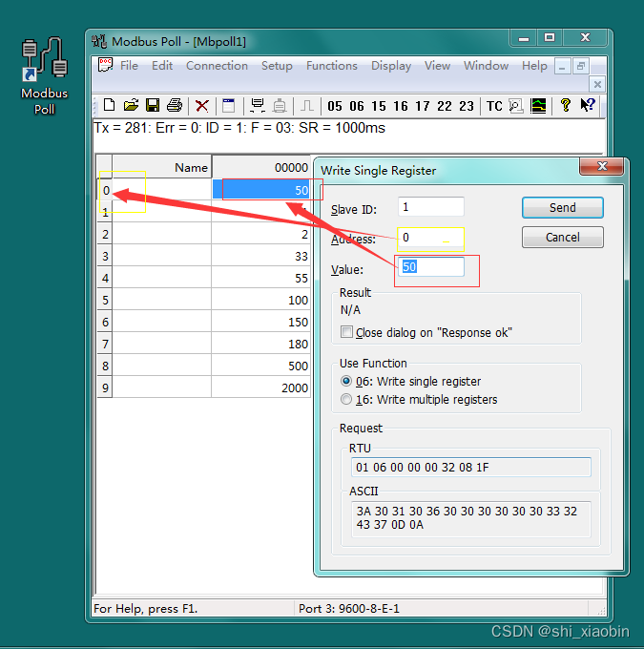Select the cell with value 50
This screenshot has height=649, width=644.
260,190
